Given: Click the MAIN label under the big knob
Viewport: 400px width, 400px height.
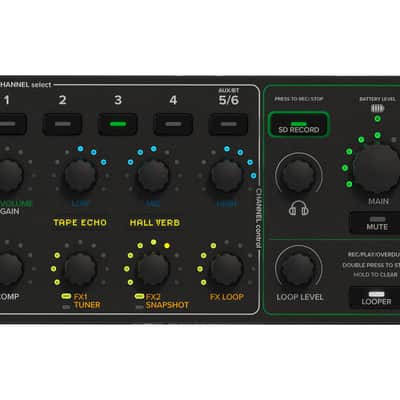Looking at the screenshot, I should [x=378, y=201].
